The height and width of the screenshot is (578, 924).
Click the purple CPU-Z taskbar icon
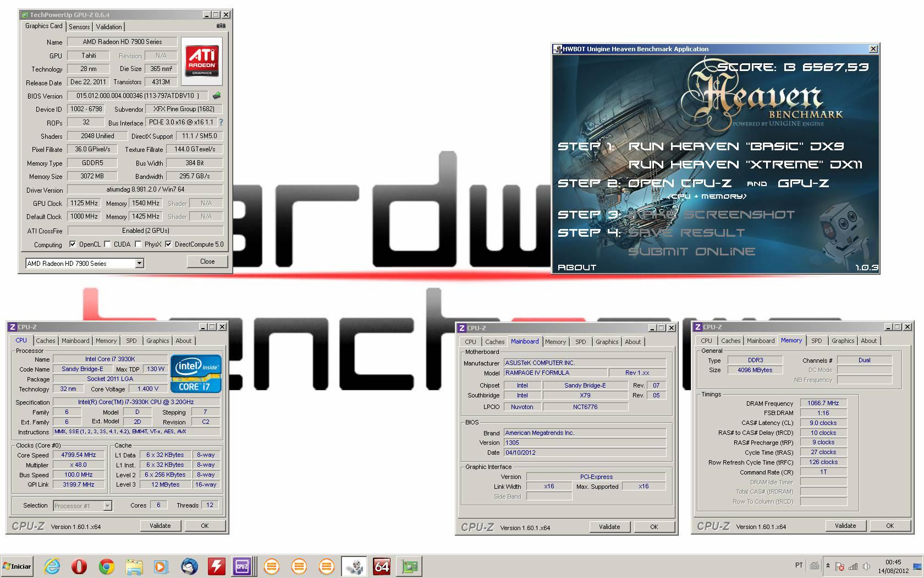tap(242, 566)
